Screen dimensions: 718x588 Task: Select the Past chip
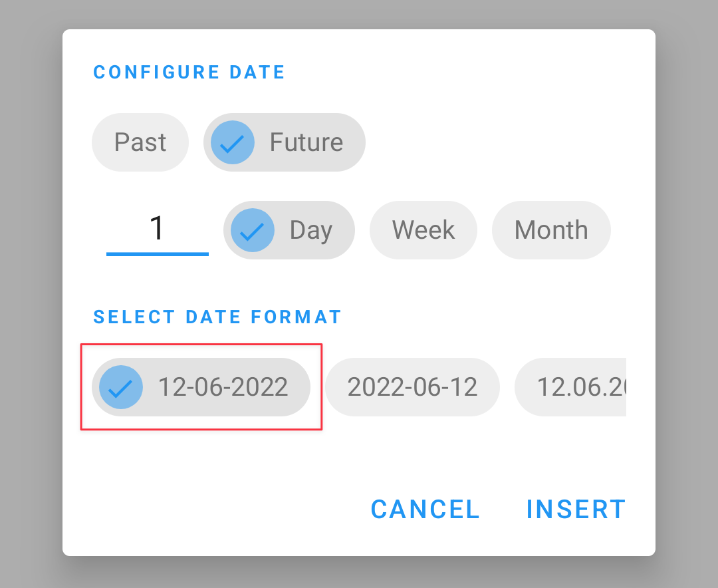tap(140, 142)
